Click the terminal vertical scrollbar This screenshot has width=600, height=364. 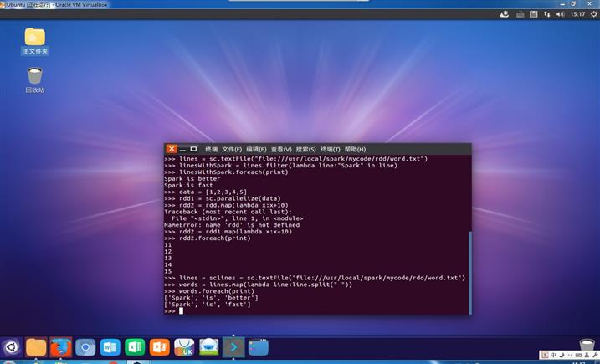pyautogui.click(x=470, y=273)
